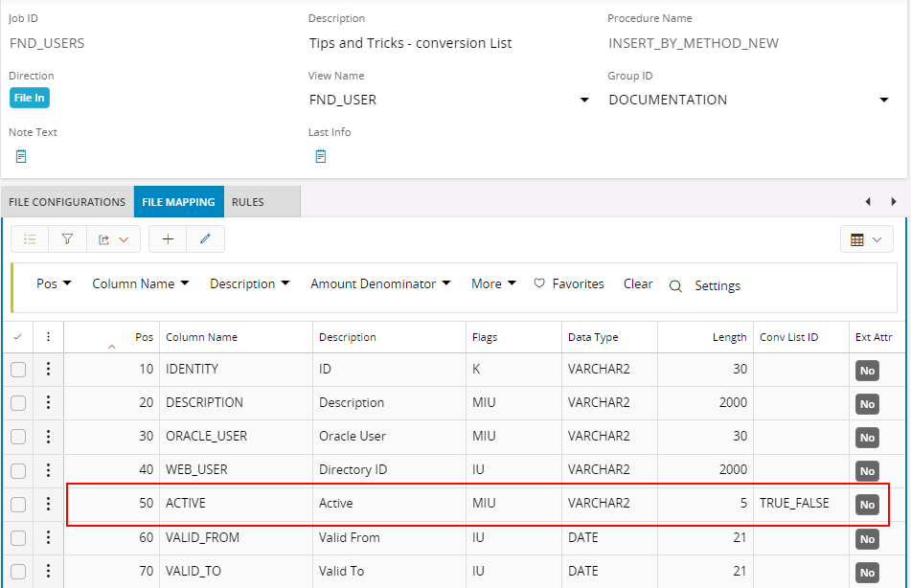
Task: Open the filter icon in the toolbar
Action: 67,238
